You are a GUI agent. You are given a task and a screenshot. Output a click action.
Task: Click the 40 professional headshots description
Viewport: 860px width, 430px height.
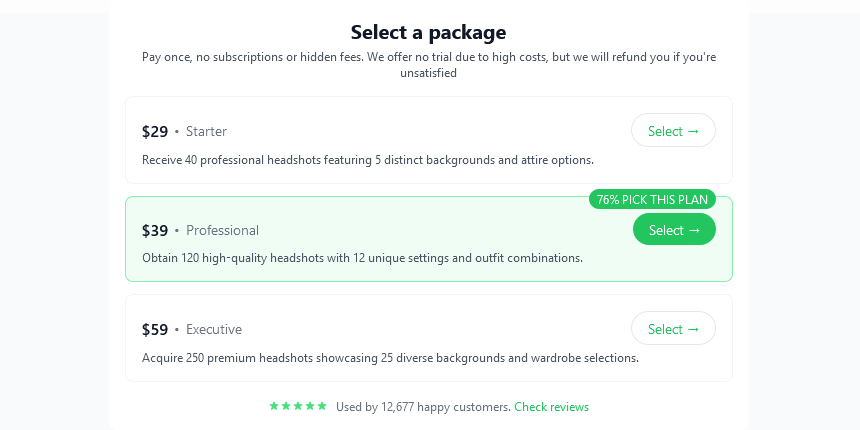coord(368,159)
